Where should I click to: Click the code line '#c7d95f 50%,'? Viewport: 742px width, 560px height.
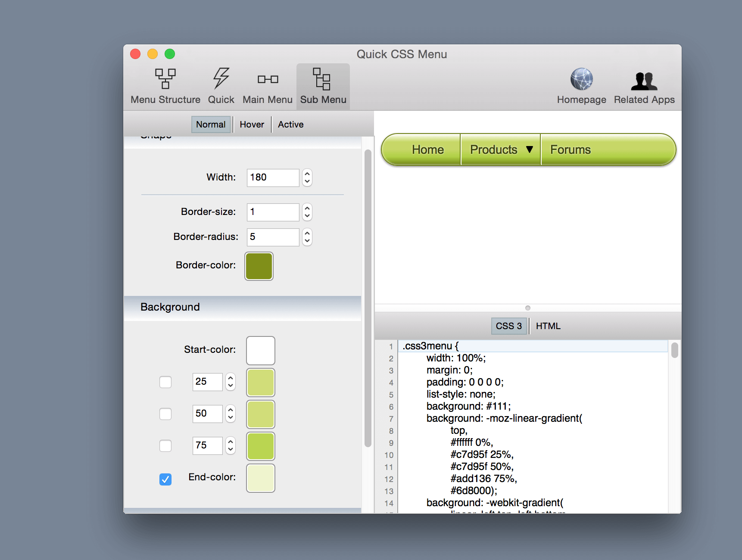click(x=482, y=467)
